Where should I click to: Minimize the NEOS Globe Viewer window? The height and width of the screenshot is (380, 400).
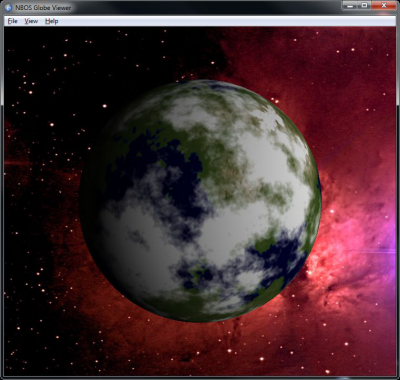tap(350, 5)
